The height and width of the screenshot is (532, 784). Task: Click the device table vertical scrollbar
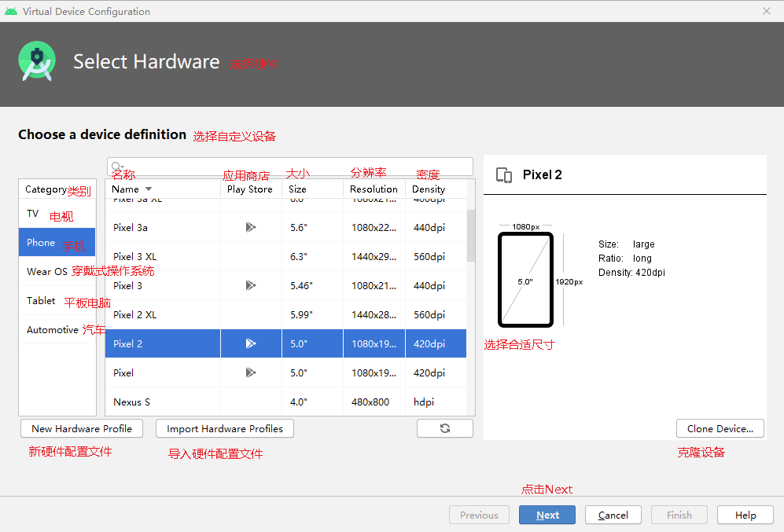(x=471, y=235)
